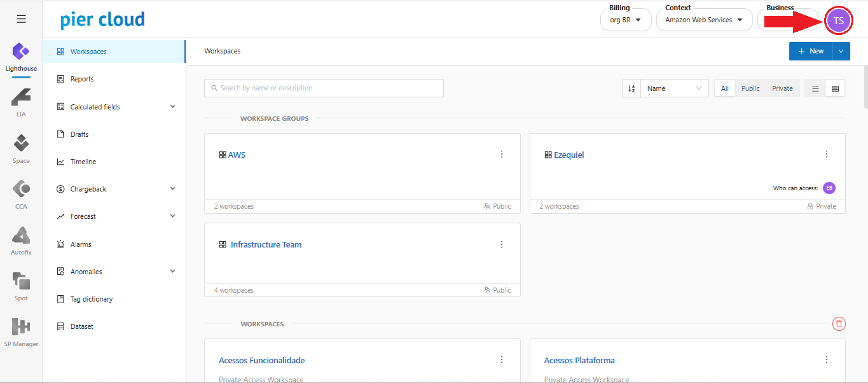Select the CCA module icon

point(21,189)
